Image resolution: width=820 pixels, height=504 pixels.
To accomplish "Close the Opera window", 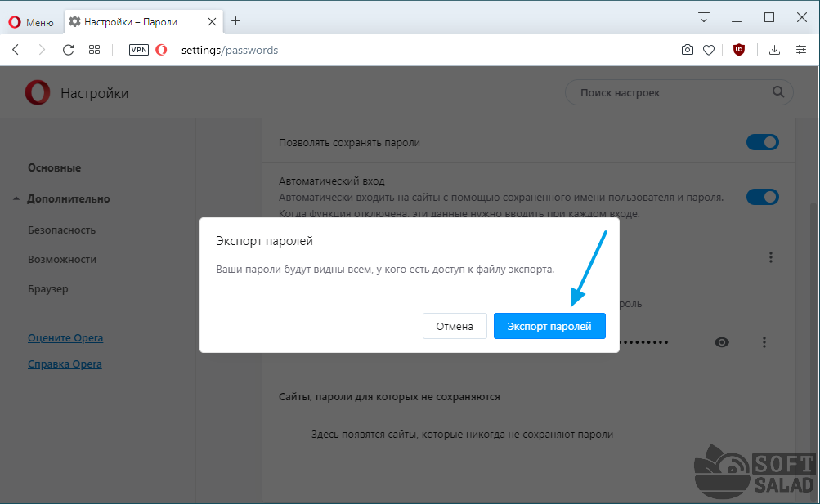I will click(x=802, y=17).
